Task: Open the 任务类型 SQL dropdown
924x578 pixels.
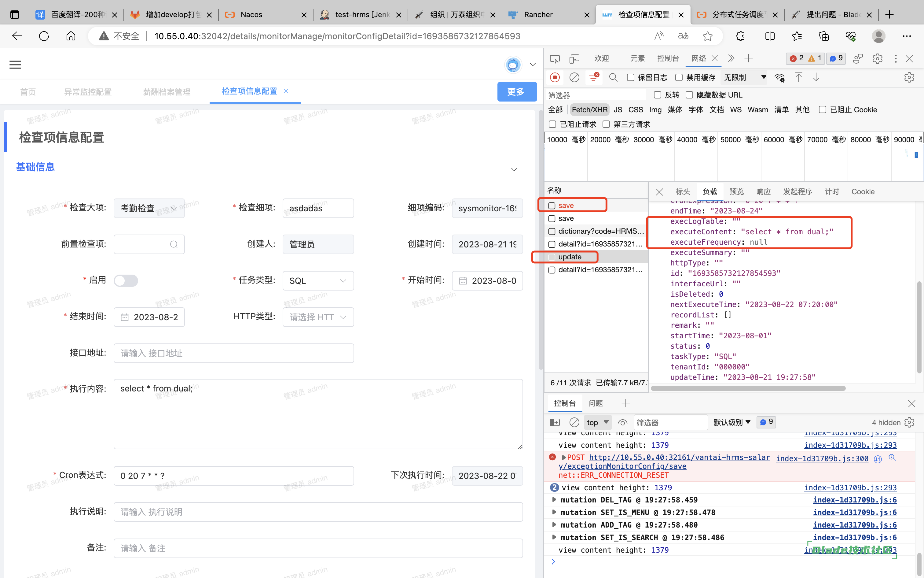Action: (x=318, y=281)
